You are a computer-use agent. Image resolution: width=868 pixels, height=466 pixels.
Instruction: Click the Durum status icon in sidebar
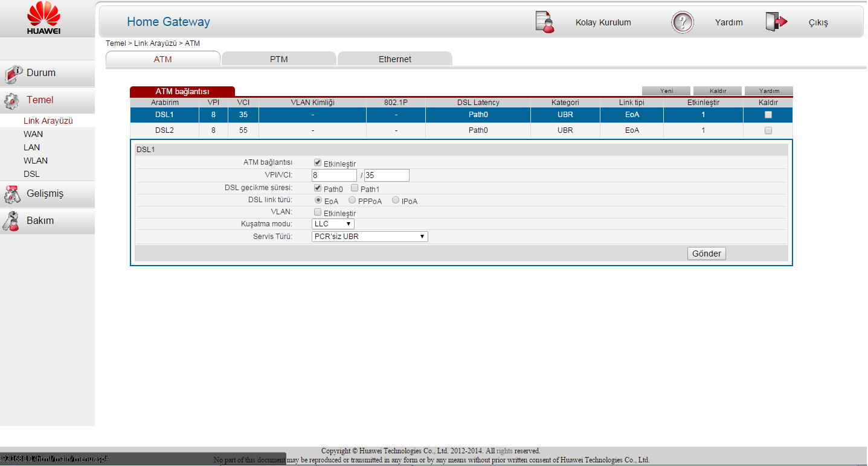point(13,74)
